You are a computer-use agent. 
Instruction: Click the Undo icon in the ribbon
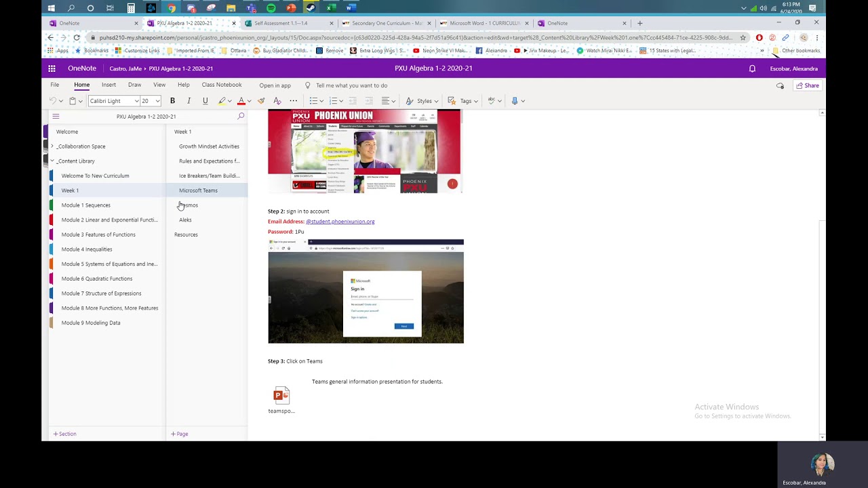(53, 101)
